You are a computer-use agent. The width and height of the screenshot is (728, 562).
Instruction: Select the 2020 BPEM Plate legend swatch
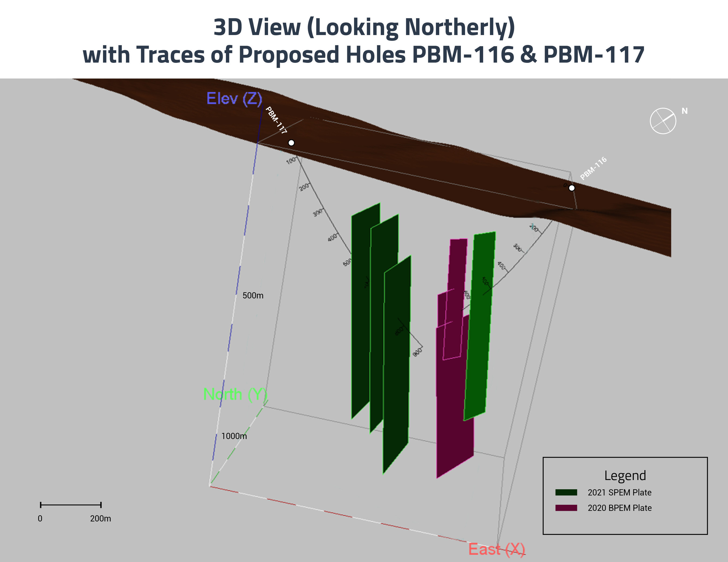[566, 508]
